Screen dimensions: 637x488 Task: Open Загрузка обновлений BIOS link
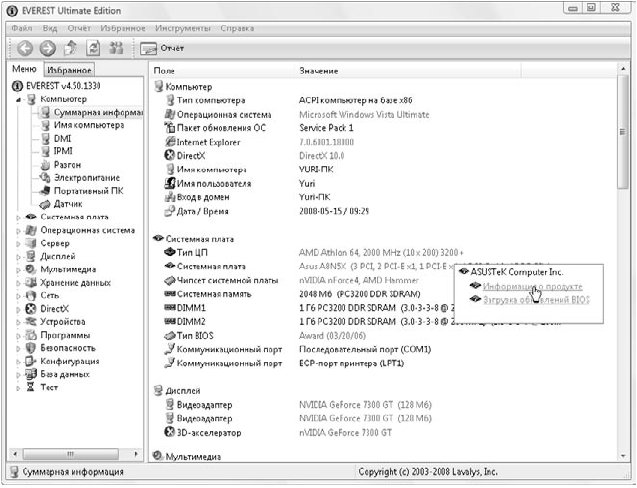[x=536, y=300]
